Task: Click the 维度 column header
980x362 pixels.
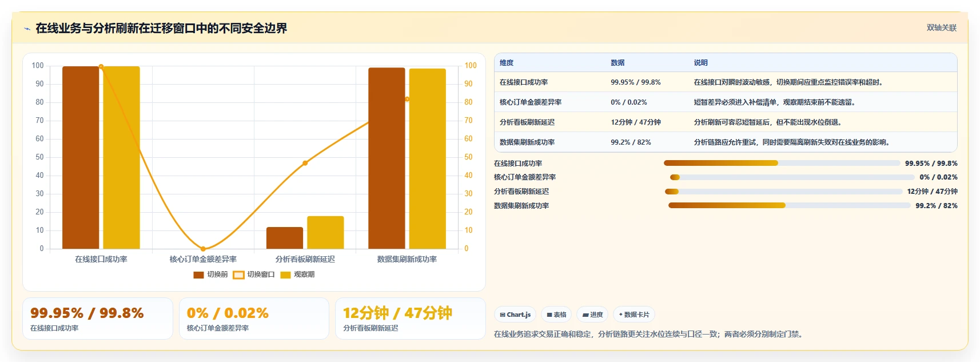Action: (507, 63)
